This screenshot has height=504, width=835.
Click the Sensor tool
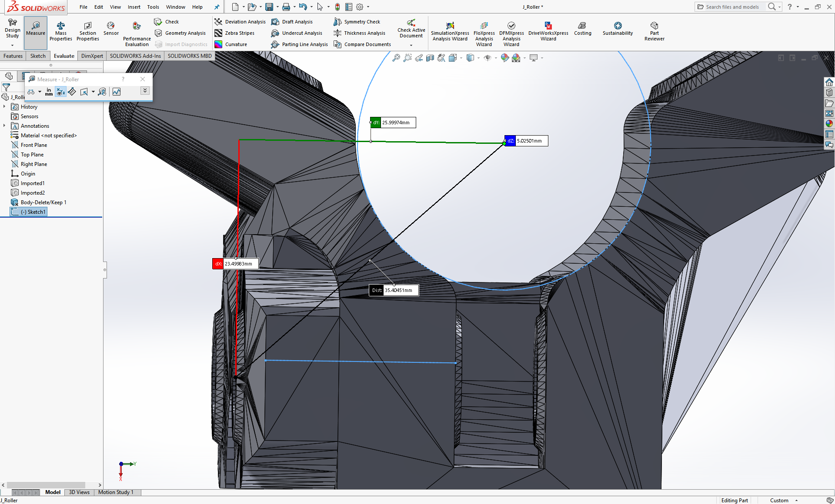click(x=111, y=29)
